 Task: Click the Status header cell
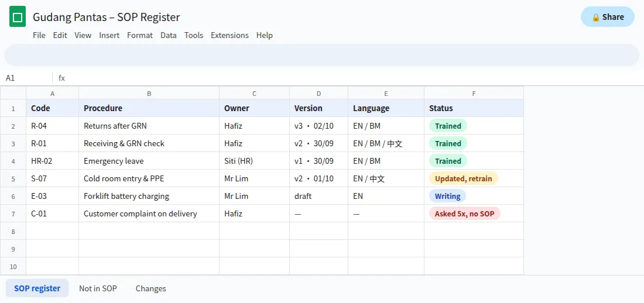click(474, 108)
